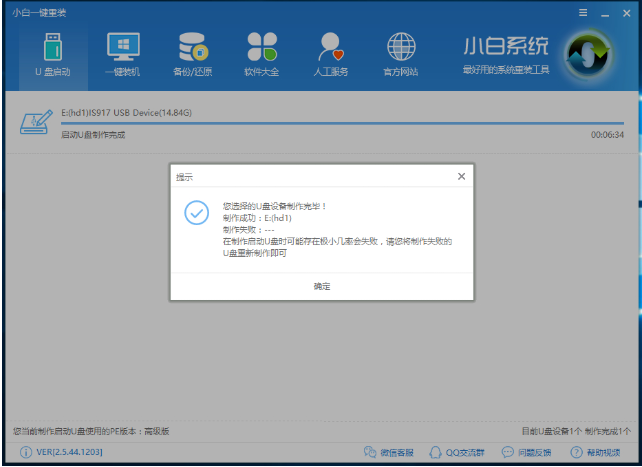The image size is (642, 467).
Task: Close the 提示 dialog with X
Action: tap(461, 176)
